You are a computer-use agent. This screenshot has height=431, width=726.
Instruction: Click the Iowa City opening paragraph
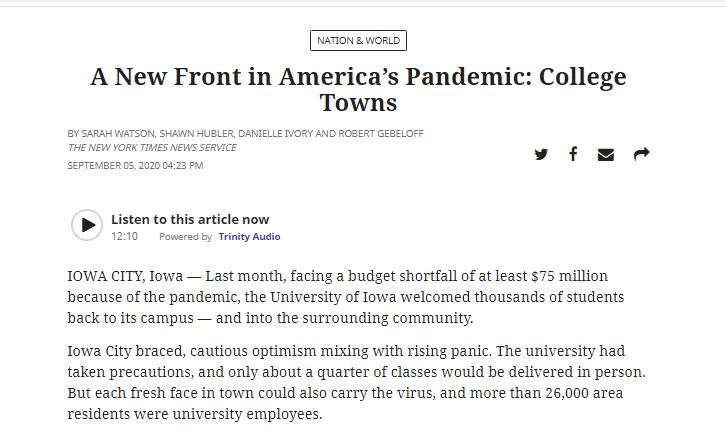(345, 297)
